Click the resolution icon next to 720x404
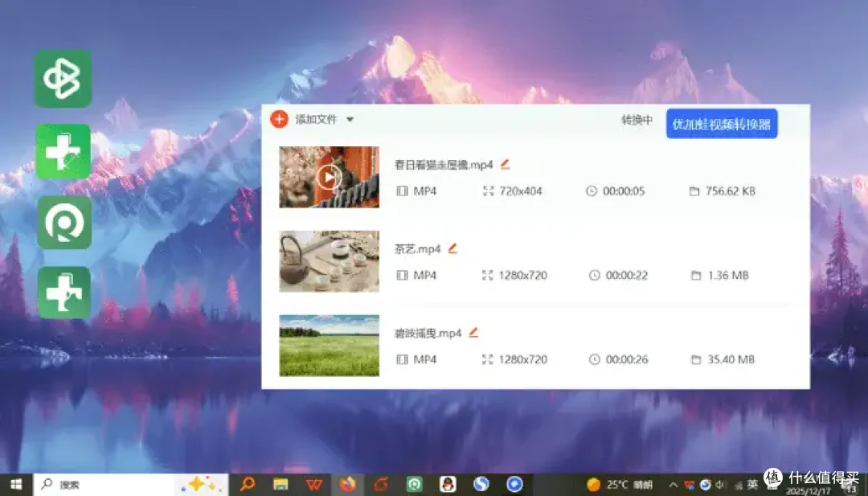This screenshot has width=868, height=496. 488,191
